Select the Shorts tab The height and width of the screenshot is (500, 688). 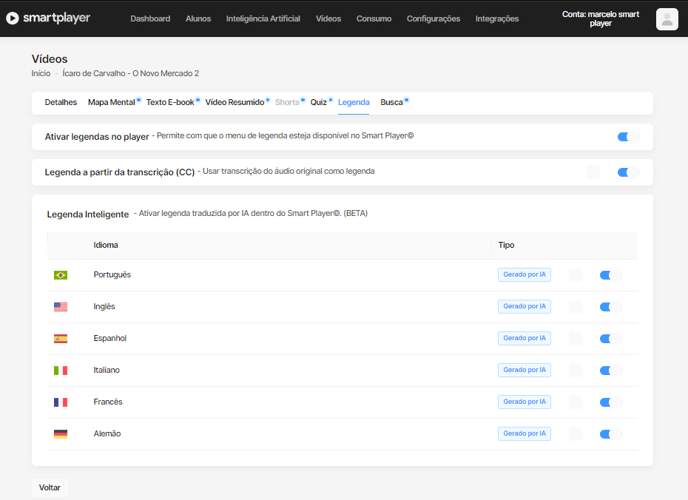point(287,102)
